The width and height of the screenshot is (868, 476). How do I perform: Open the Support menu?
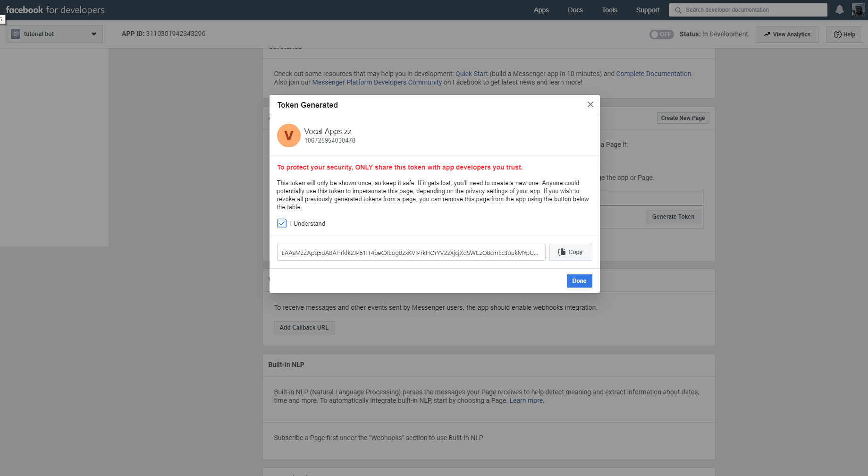pyautogui.click(x=648, y=10)
